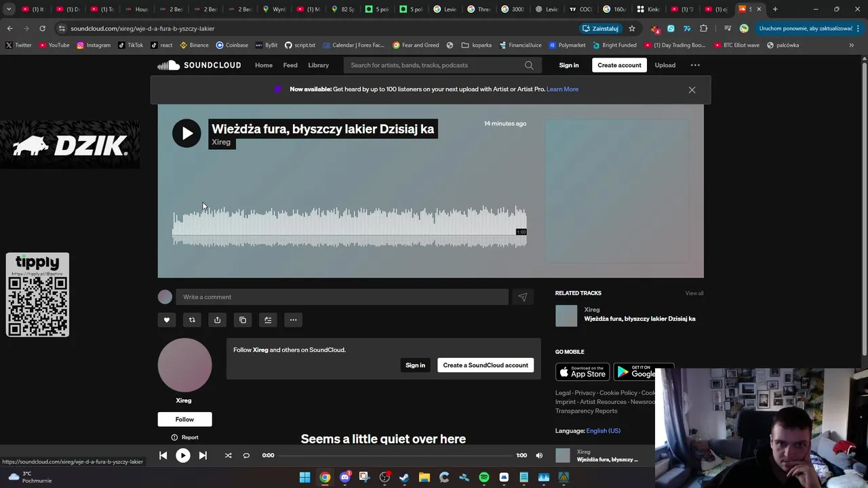This screenshot has height=488, width=868.
Task: Open the Transparency Reports link
Action: click(x=586, y=411)
